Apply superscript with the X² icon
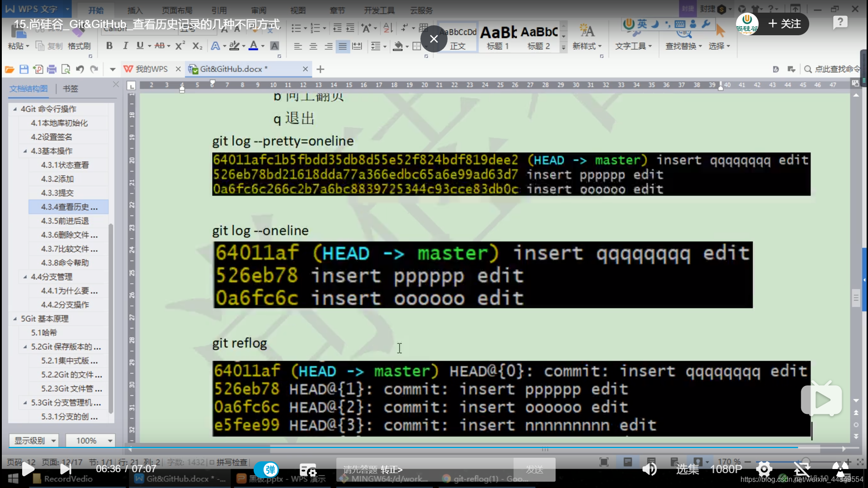The image size is (868, 488). 179,46
